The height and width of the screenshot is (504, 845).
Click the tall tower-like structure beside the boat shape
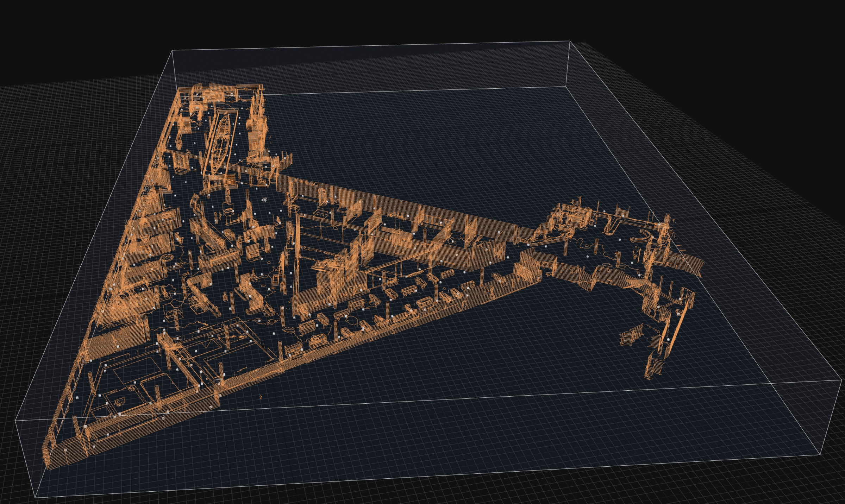point(256,130)
